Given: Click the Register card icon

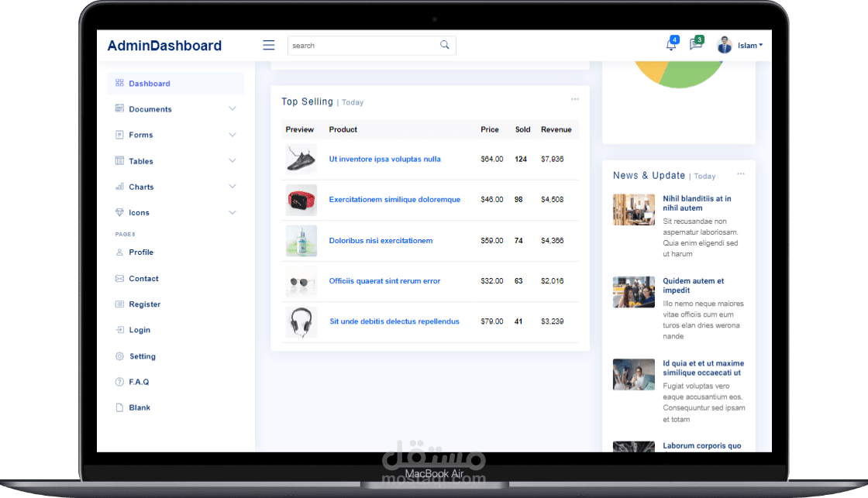Looking at the screenshot, I should [x=119, y=304].
